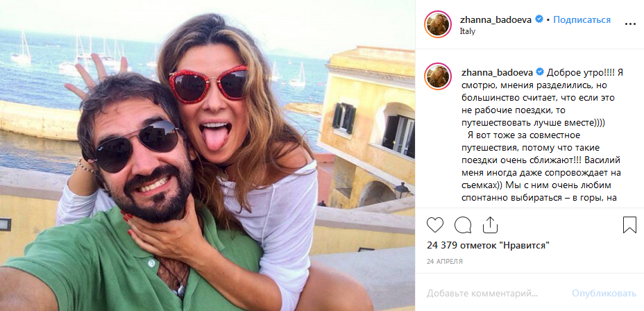View the 24 379 likes list
Image resolution: width=644 pixels, height=311 pixels.
(488, 245)
